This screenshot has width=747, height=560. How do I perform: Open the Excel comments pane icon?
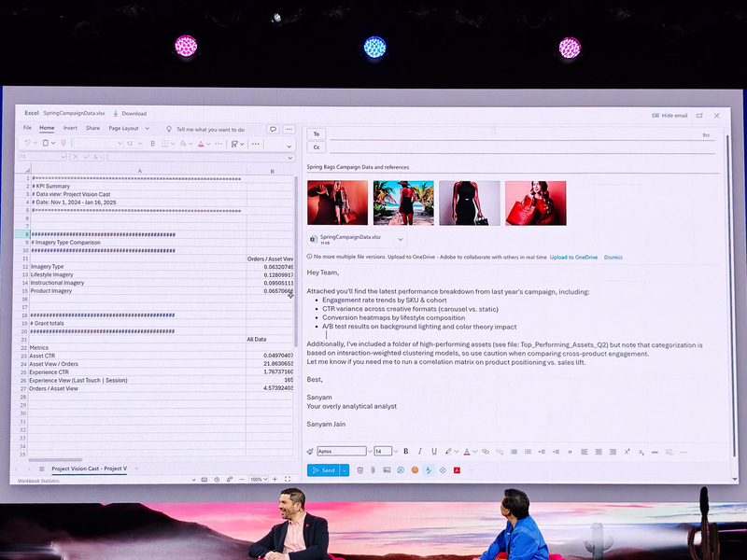click(273, 129)
